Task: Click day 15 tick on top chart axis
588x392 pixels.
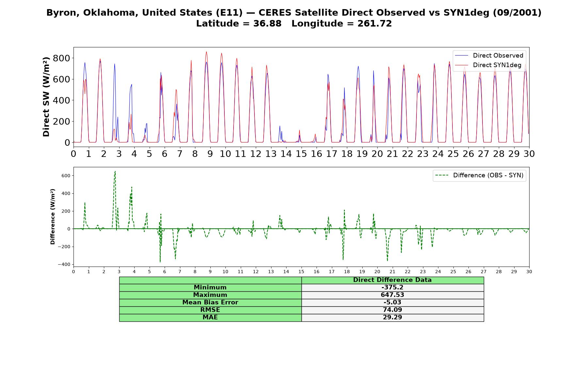Action: point(301,154)
